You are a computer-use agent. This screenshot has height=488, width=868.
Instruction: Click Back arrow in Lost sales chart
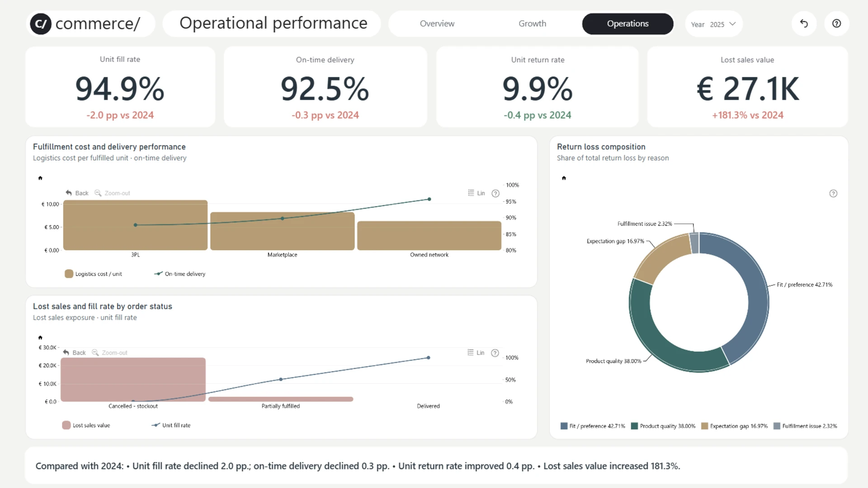[74, 352]
